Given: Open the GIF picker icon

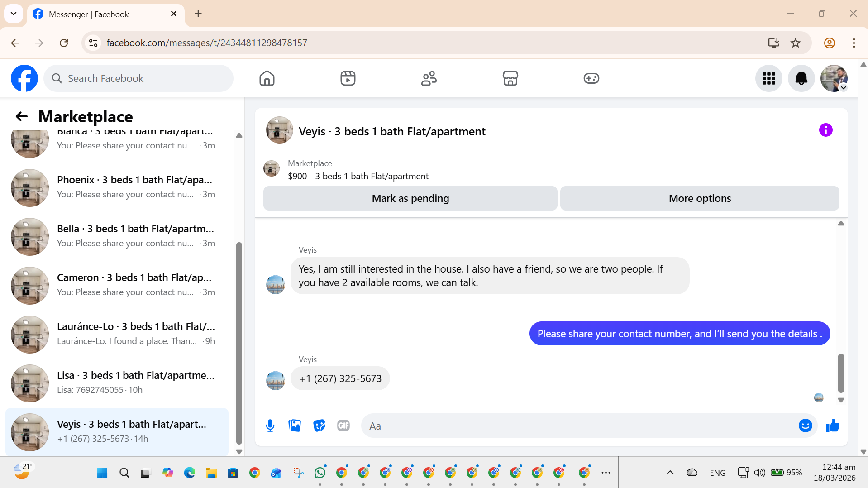Looking at the screenshot, I should point(343,426).
